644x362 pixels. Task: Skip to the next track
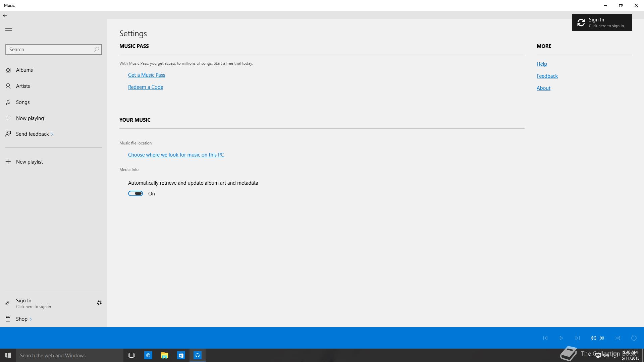pos(577,338)
